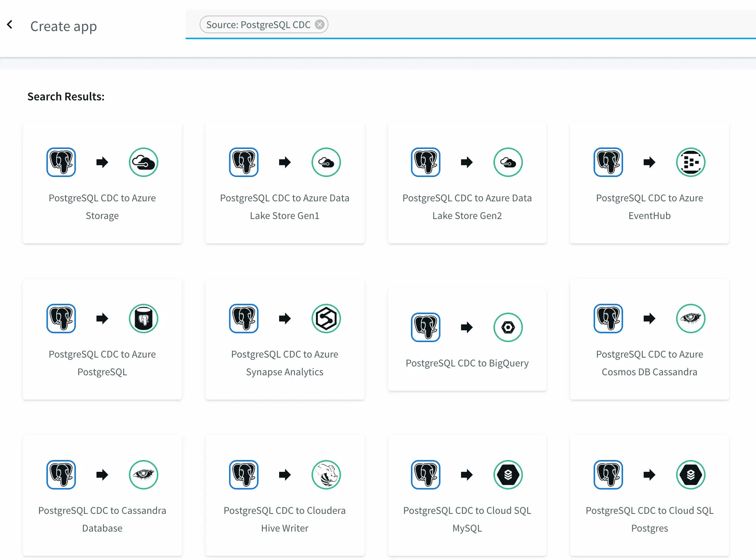Click the Azure Synapse Analytics target icon
This screenshot has width=756, height=560.
click(326, 318)
